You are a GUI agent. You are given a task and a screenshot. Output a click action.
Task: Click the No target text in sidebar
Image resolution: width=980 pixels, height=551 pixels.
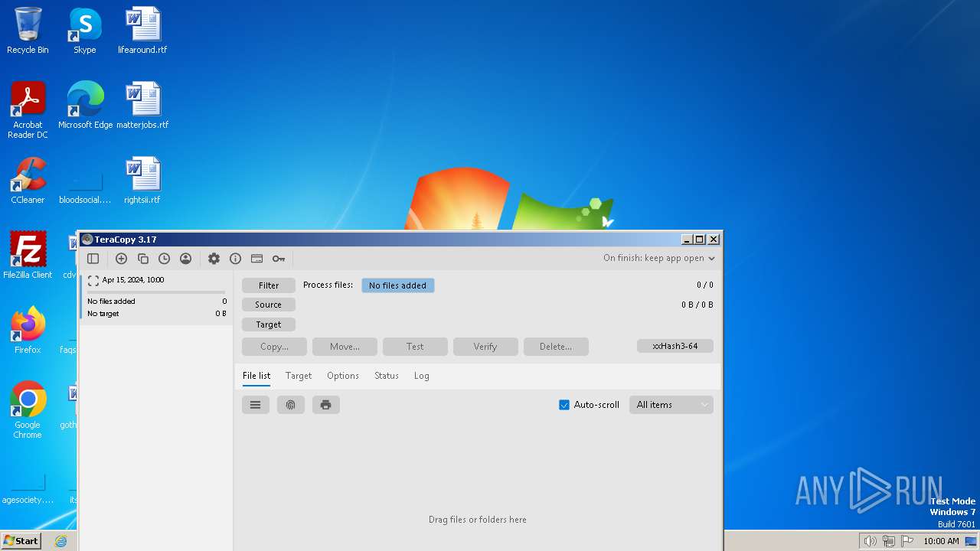[x=103, y=314]
